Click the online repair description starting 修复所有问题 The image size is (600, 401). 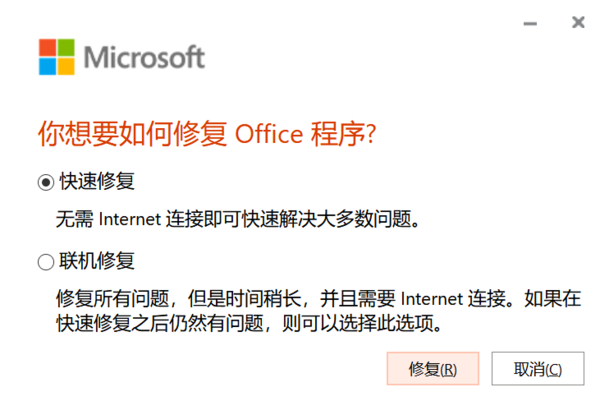point(300,298)
